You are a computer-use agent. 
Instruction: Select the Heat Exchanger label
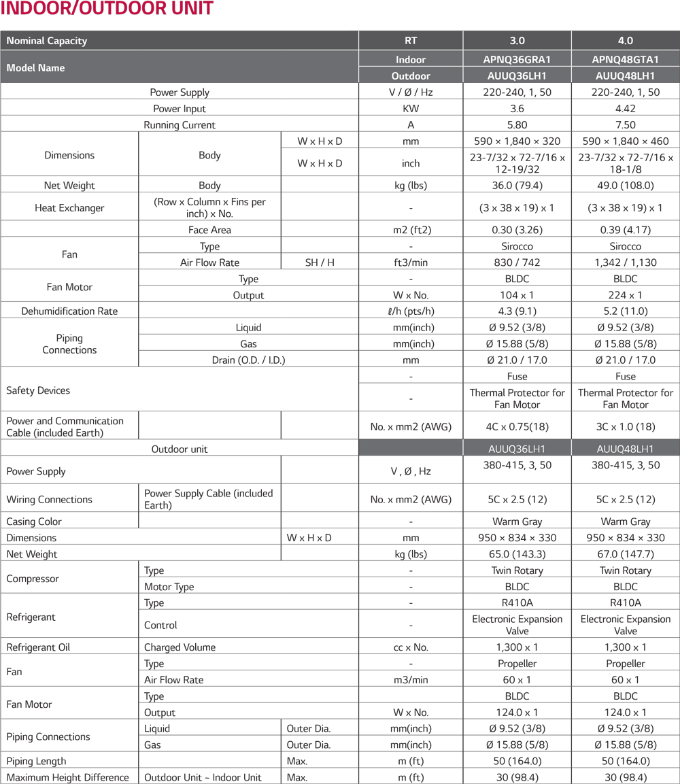tap(69, 207)
